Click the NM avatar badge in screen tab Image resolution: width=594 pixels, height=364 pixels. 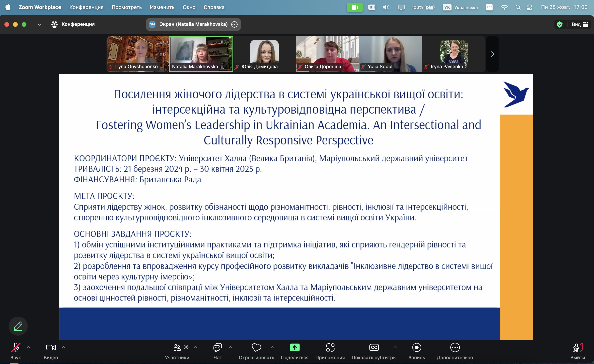(x=152, y=24)
